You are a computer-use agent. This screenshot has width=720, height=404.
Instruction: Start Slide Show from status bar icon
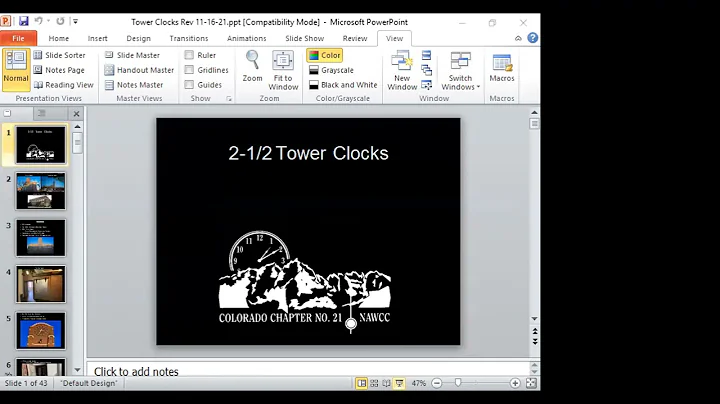coord(399,383)
